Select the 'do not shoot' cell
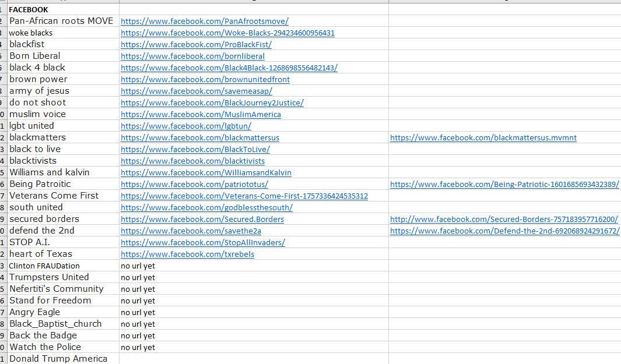The image size is (621, 364). [63, 103]
